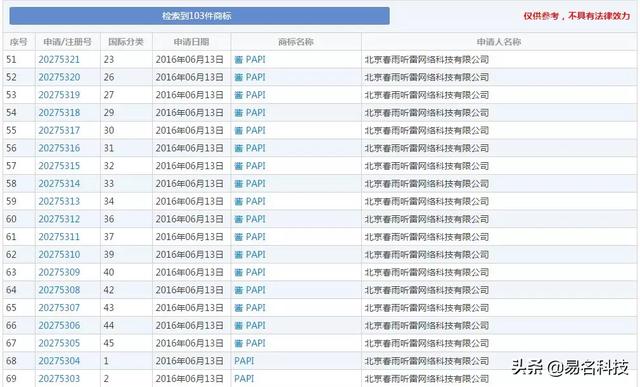Click the trademark image icon in row 52
Viewport: 640px width, 387px height.
(x=239, y=77)
